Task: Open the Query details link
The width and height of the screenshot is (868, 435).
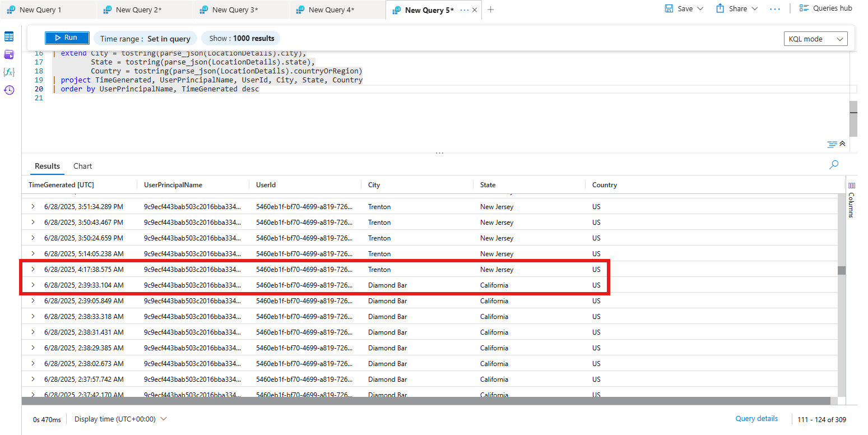Action: click(756, 418)
